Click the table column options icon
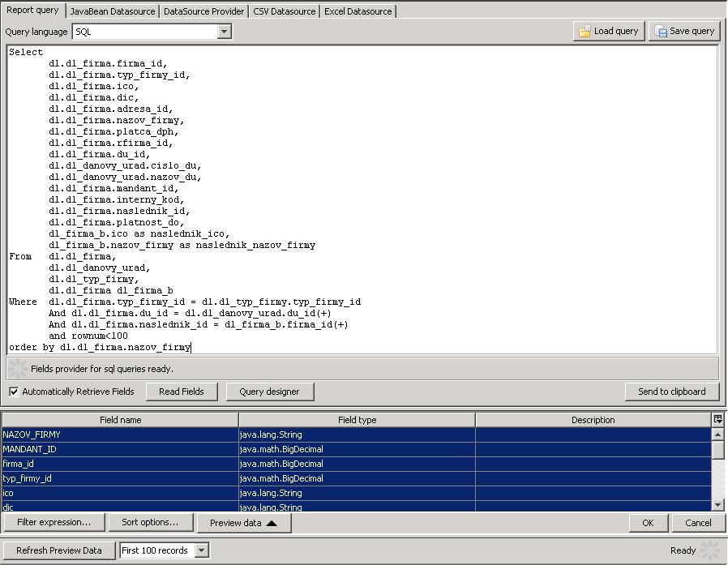Image resolution: width=728 pixels, height=565 pixels. point(717,419)
